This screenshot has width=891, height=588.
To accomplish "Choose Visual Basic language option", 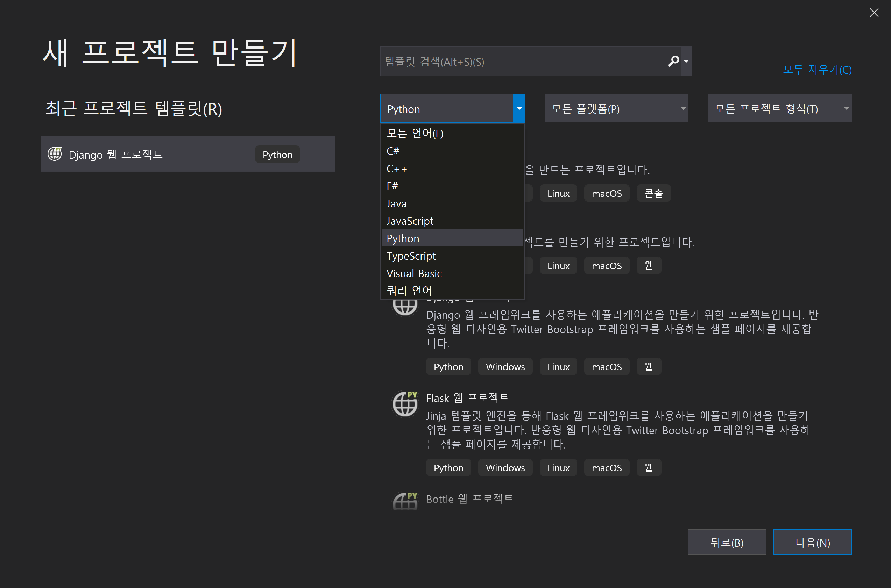I will [414, 274].
